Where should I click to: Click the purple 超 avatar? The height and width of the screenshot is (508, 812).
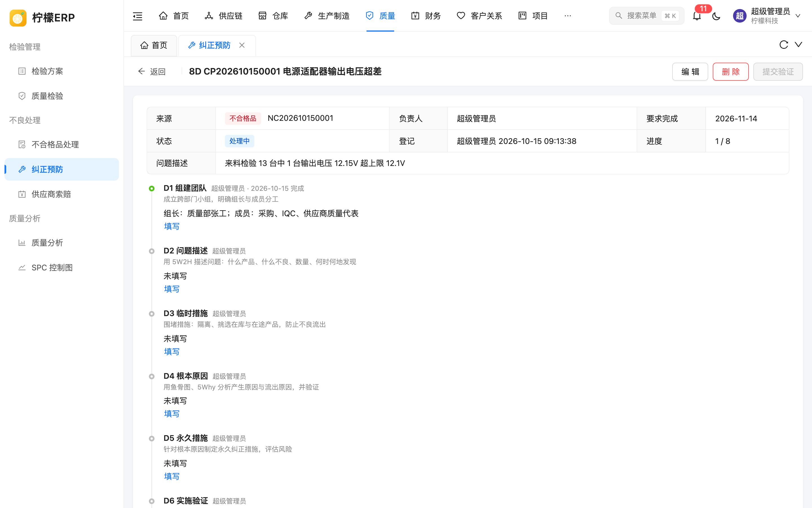[740, 16]
